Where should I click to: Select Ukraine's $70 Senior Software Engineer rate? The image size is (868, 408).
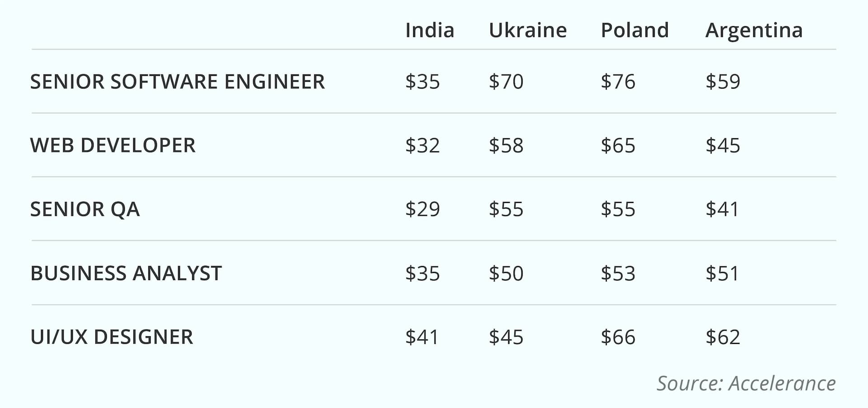click(506, 82)
